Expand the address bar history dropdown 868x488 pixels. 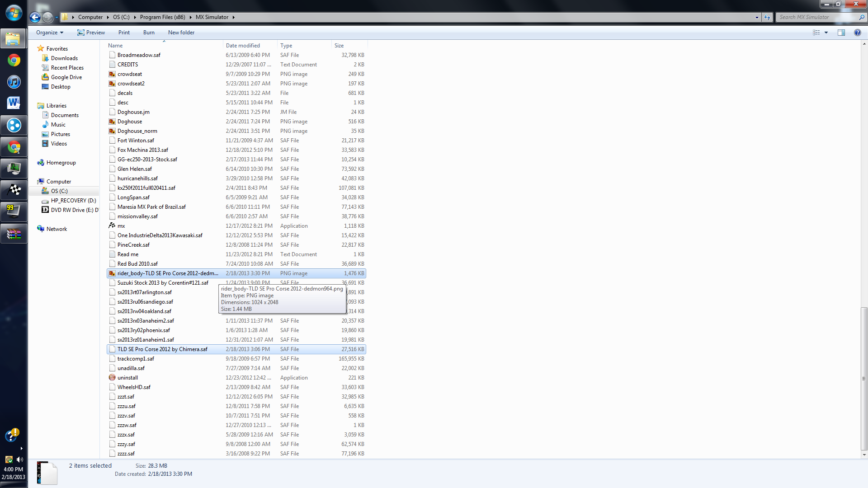(x=757, y=17)
